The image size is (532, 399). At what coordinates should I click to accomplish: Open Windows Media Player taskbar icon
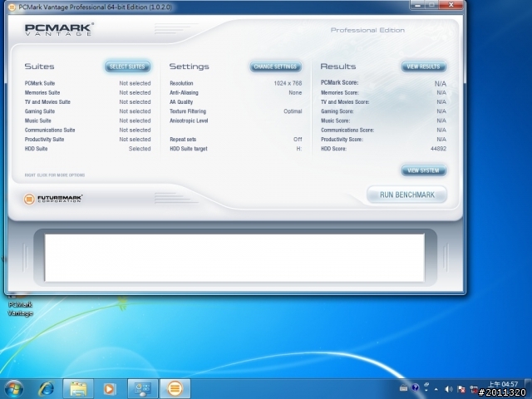click(109, 389)
